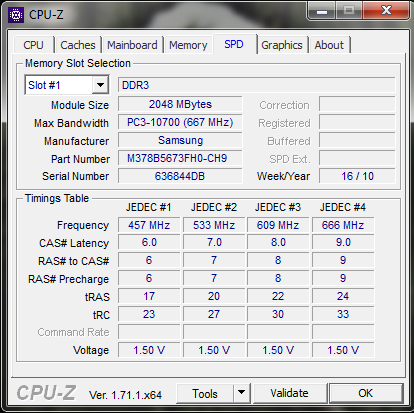The height and width of the screenshot is (413, 414).
Task: Click the Slot #1 selection text
Action: coord(44,85)
